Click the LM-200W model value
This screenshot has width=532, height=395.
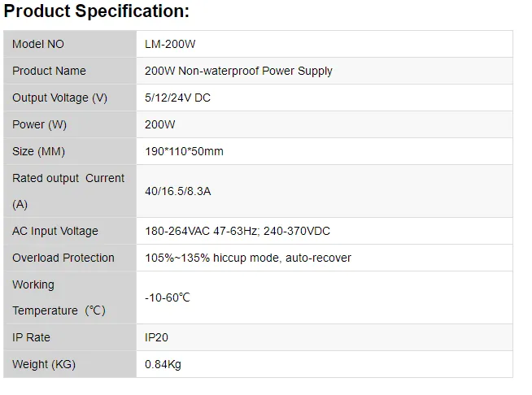170,44
